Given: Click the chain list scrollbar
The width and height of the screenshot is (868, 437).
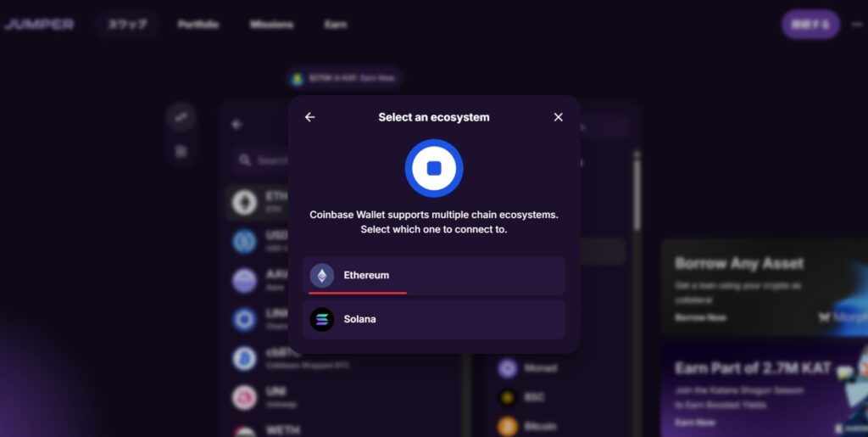Looking at the screenshot, I should (637, 195).
